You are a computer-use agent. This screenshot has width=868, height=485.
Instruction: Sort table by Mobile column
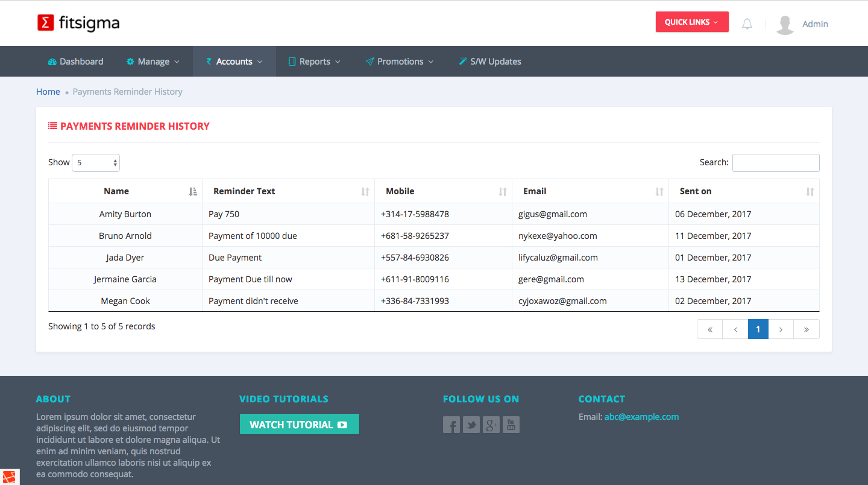400,191
